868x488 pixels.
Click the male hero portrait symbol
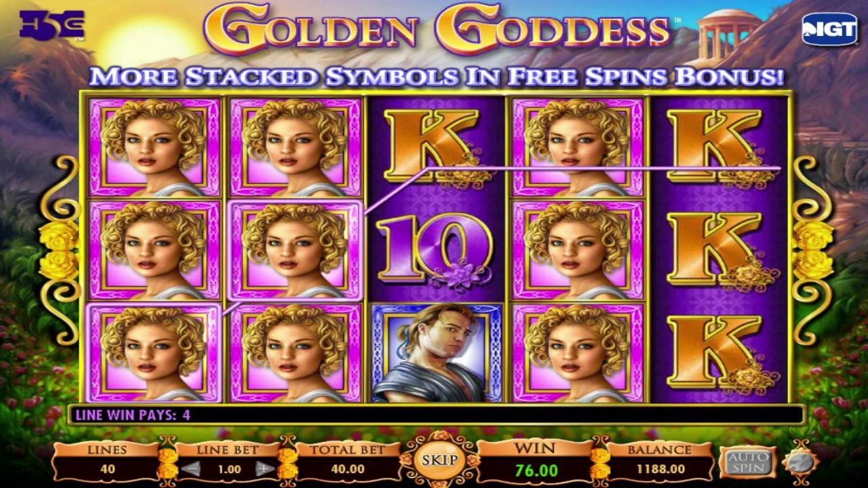(437, 352)
